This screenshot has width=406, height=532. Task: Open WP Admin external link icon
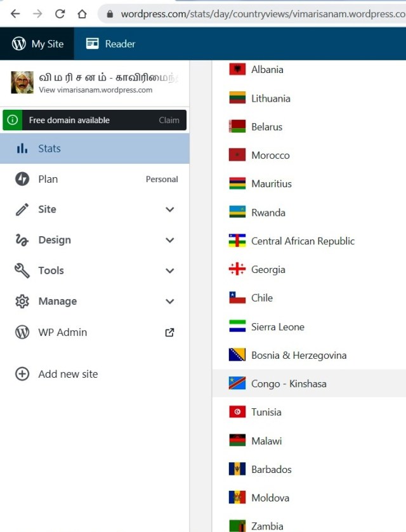pos(169,332)
